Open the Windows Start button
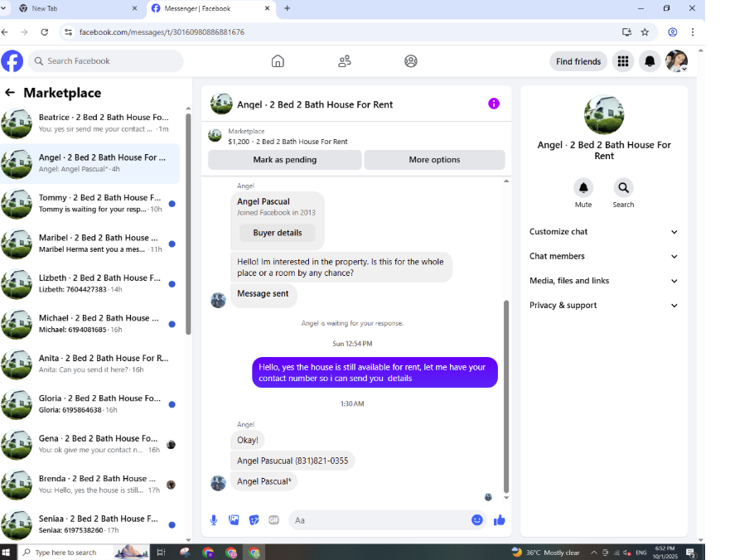The width and height of the screenshot is (730, 560). 6,552
